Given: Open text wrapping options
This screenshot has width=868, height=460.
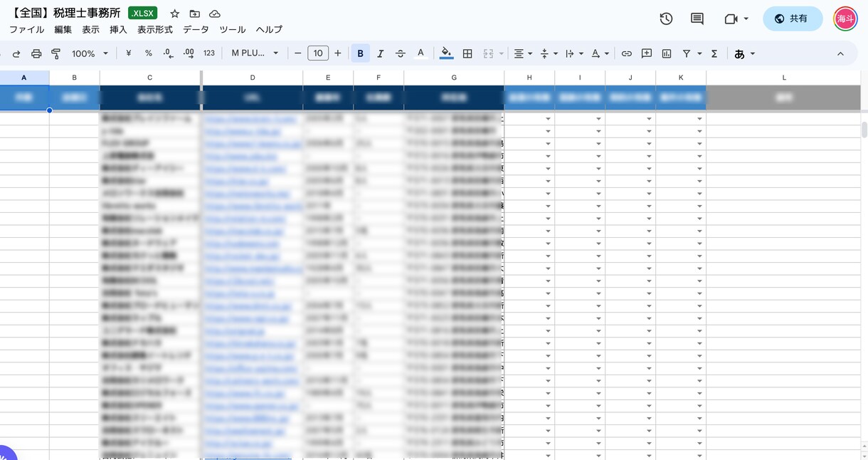Looking at the screenshot, I should (x=573, y=53).
